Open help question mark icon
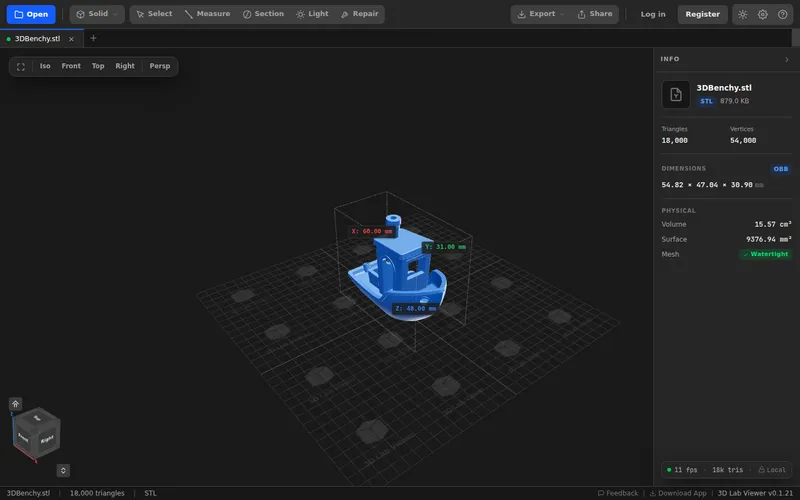 tap(783, 14)
